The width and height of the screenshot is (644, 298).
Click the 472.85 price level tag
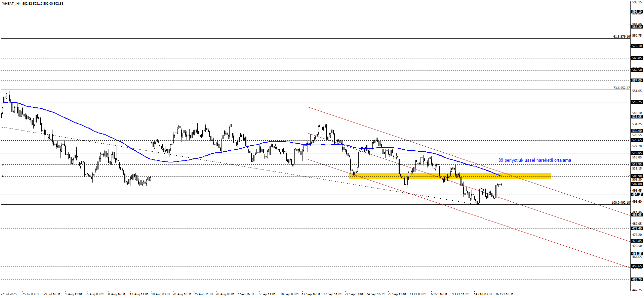[637, 241]
